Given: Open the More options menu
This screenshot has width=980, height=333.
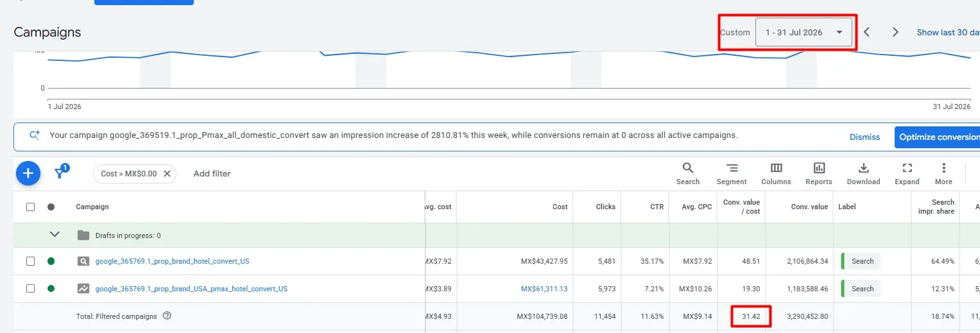Looking at the screenshot, I should click(943, 173).
